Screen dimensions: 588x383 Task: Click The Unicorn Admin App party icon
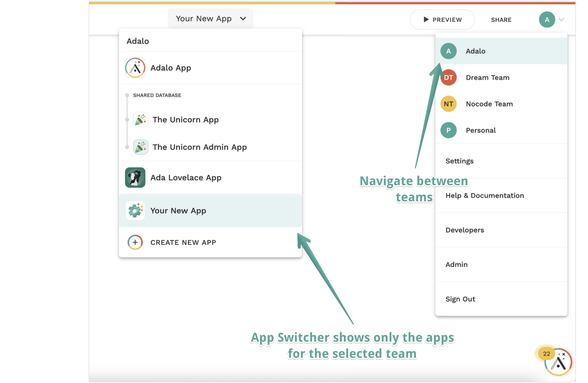[141, 147]
